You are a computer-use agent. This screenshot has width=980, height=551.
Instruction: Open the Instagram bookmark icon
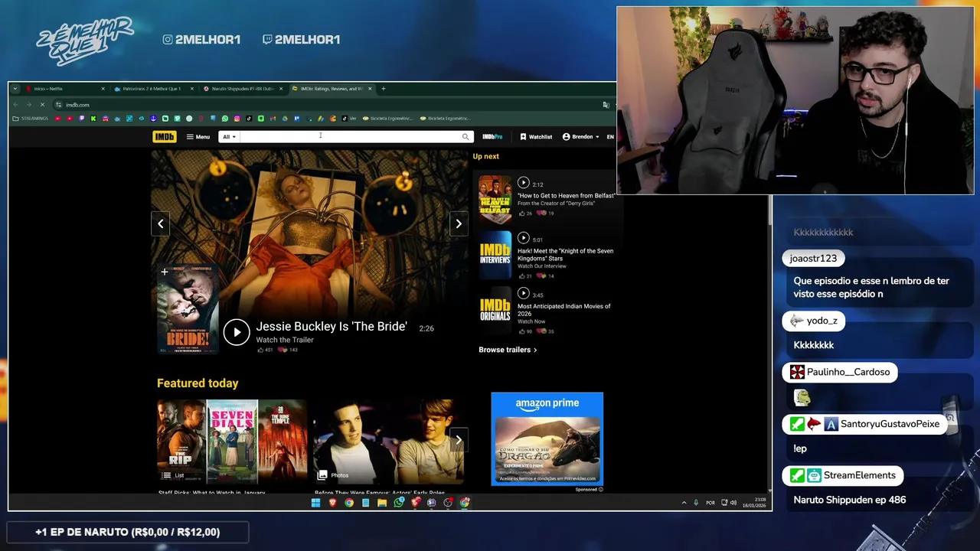pyautogui.click(x=237, y=119)
